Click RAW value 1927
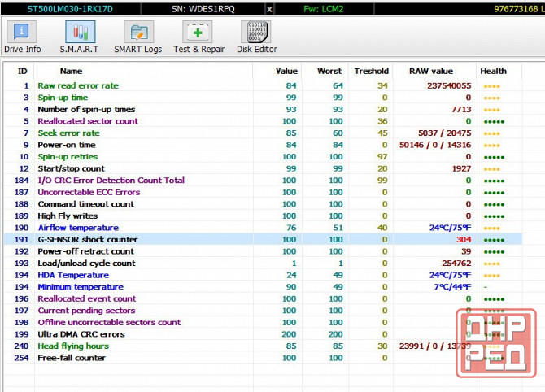The height and width of the screenshot is (392, 545). point(461,168)
